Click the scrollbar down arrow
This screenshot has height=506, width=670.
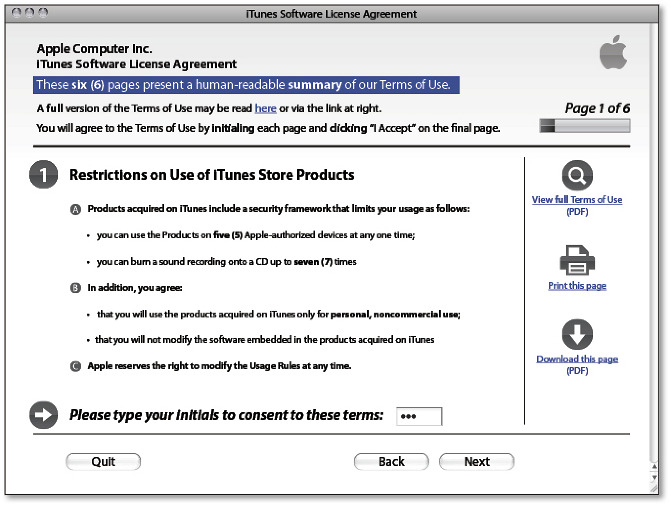pos(654,478)
